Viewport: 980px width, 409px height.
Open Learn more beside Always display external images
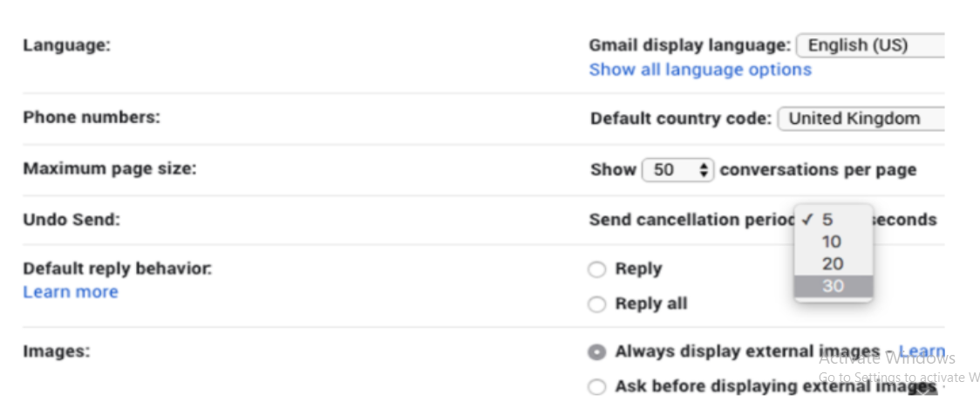pyautogui.click(x=922, y=351)
